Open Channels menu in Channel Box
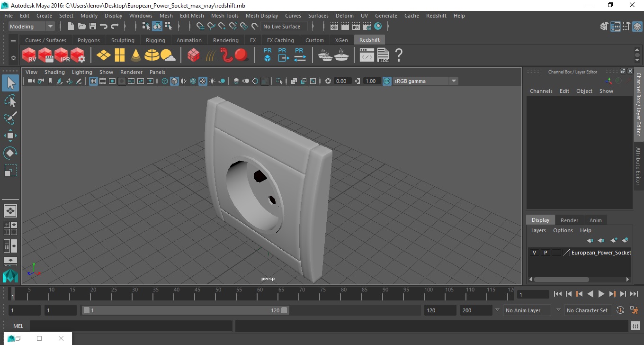The width and height of the screenshot is (644, 345). (x=541, y=91)
